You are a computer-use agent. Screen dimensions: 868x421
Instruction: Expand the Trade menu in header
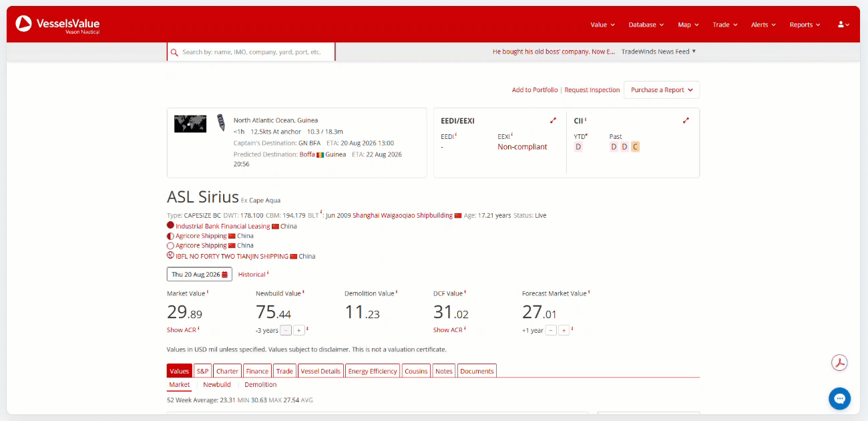[x=725, y=25]
